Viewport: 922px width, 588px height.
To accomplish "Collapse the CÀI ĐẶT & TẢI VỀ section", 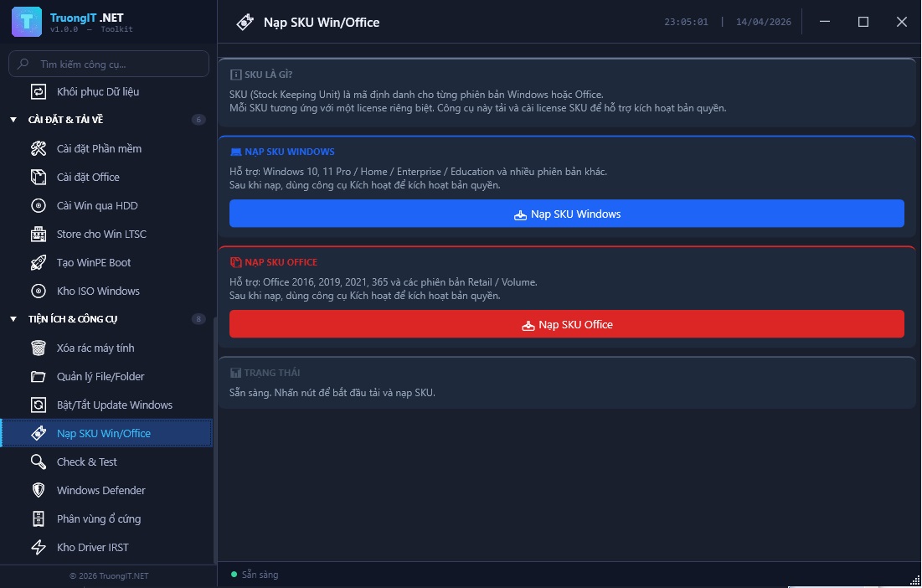I will pos(13,120).
